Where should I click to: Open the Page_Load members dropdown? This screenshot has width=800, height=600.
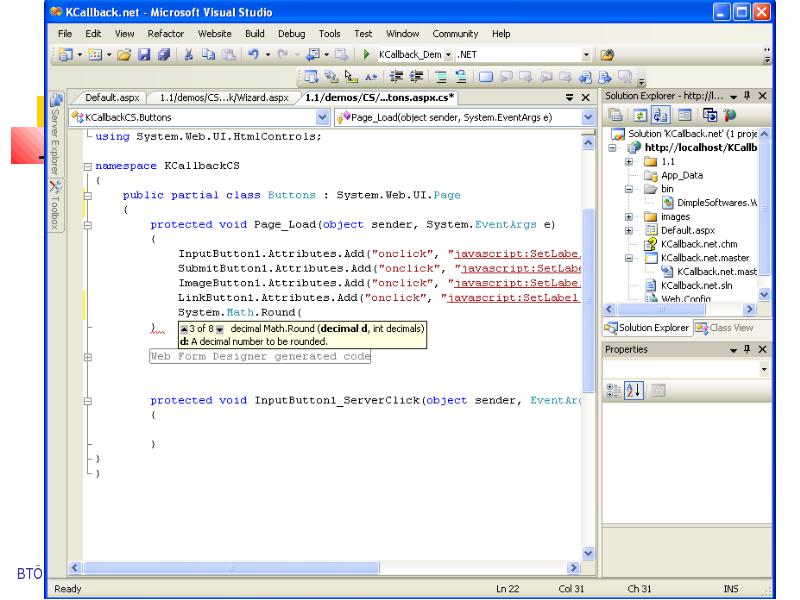tap(588, 117)
